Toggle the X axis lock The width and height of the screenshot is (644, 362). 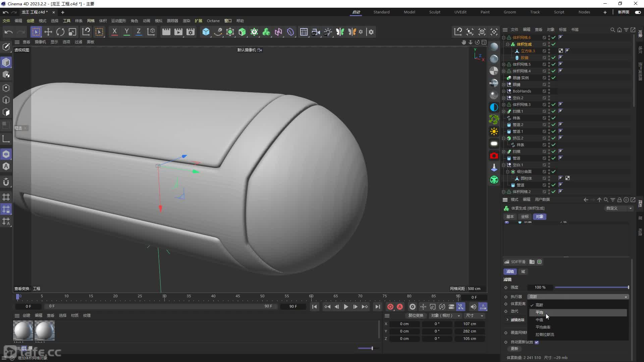point(114,32)
